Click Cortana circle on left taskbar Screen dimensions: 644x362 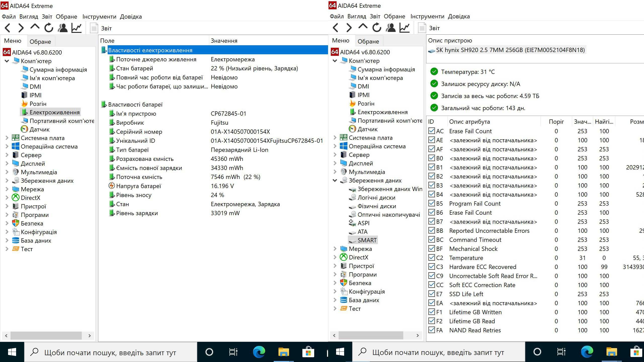(209, 352)
